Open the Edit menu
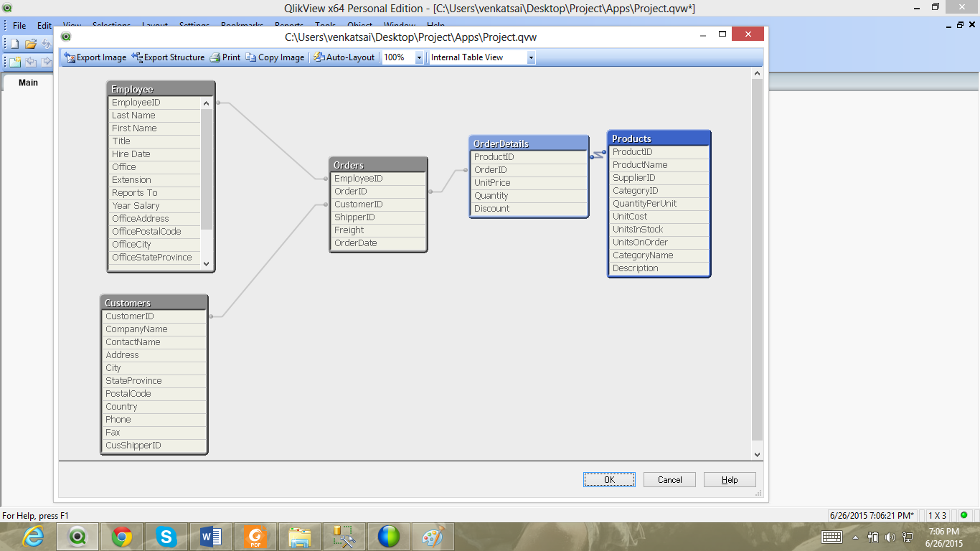The image size is (980, 551). point(44,26)
